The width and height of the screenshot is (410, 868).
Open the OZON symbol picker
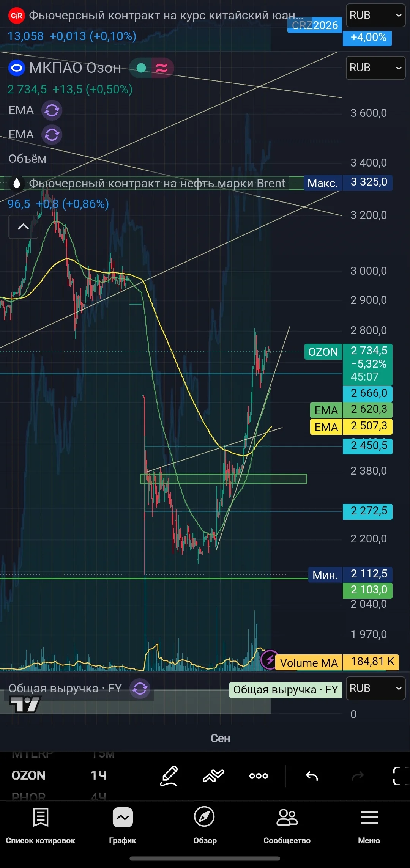click(28, 775)
